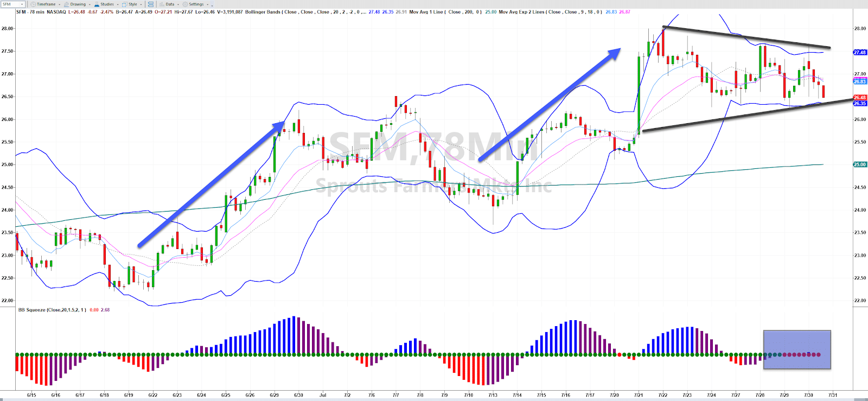This screenshot has height=401, width=868.
Task: Click the Jul label on time axis
Action: (x=323, y=395)
